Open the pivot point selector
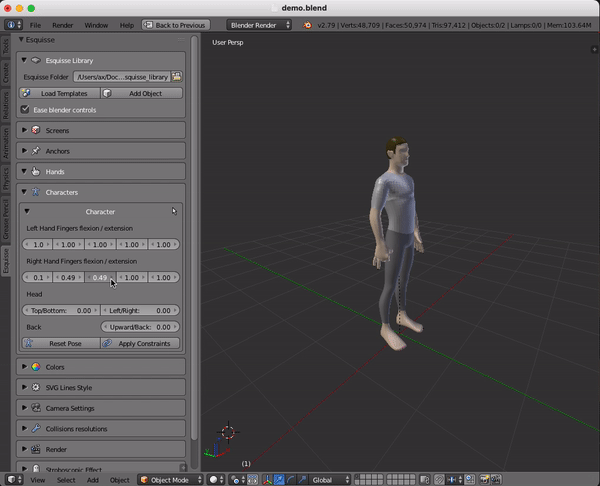Screen dimensions: 600x486 (x=238, y=479)
